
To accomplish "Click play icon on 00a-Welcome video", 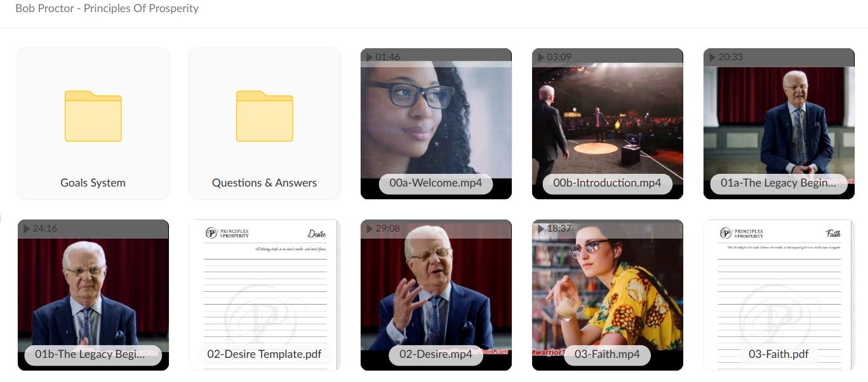I will [x=369, y=57].
